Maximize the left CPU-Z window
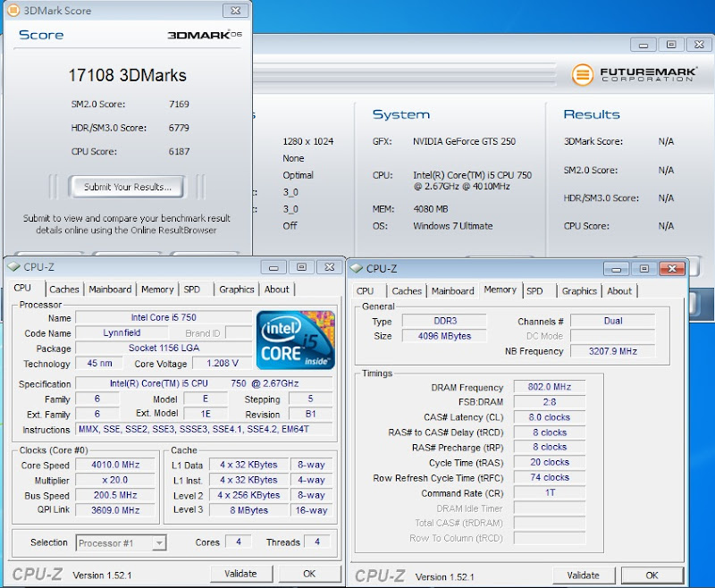Screen dimensions: 715x588 (301, 267)
